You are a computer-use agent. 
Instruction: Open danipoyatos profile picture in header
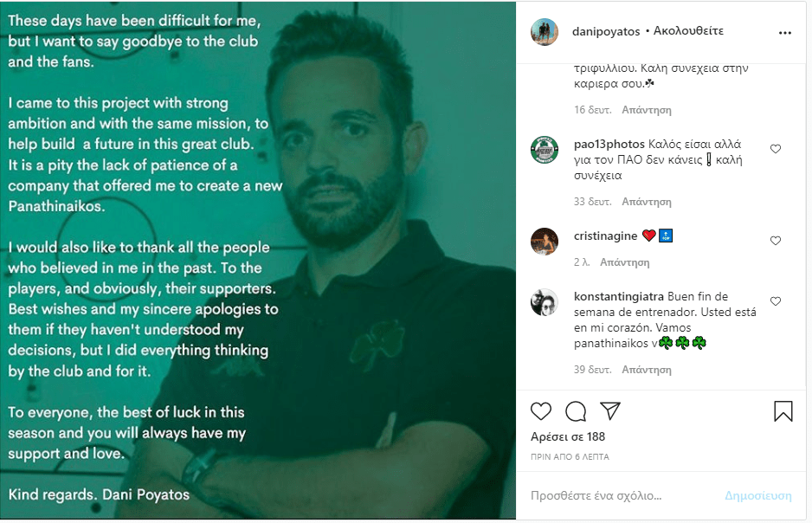(x=545, y=31)
